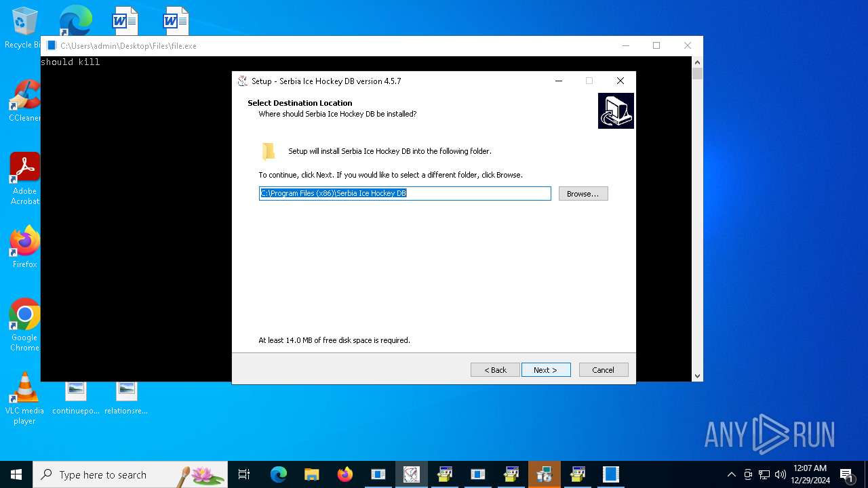Click the installer disk icon in setup header
The height and width of the screenshot is (488, 868).
pos(616,111)
